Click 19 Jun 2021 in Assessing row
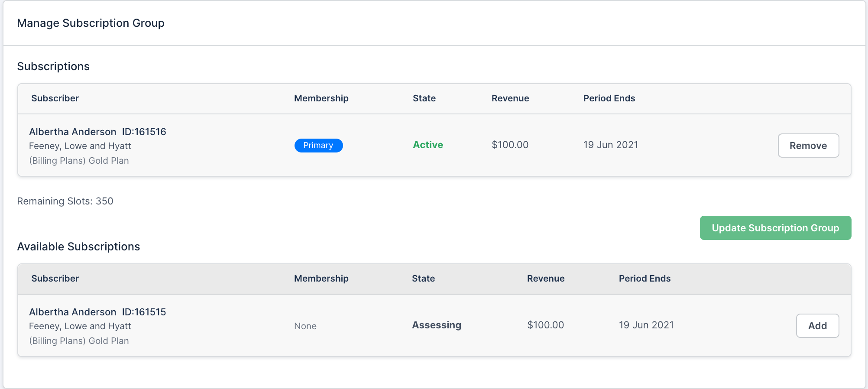The image size is (868, 389). point(646,325)
